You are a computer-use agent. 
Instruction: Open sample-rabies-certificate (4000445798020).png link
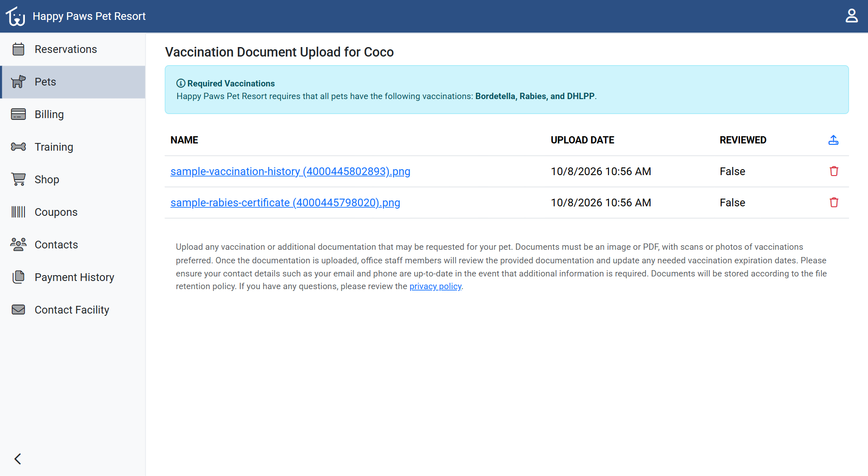tap(285, 203)
